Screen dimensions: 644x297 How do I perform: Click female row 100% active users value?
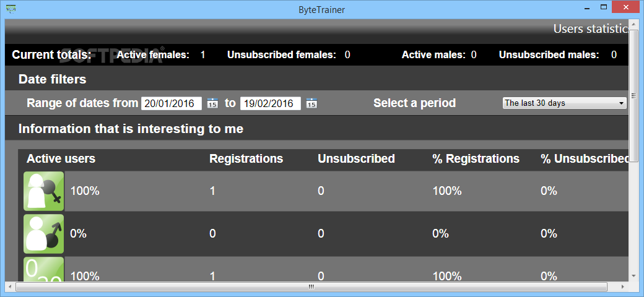85,191
